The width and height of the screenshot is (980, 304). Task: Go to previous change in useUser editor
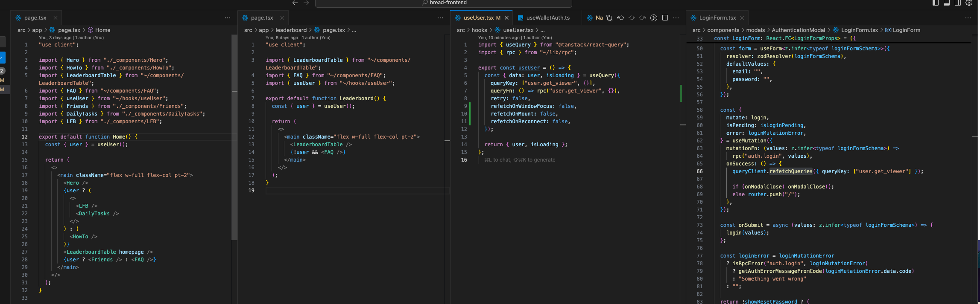click(620, 18)
